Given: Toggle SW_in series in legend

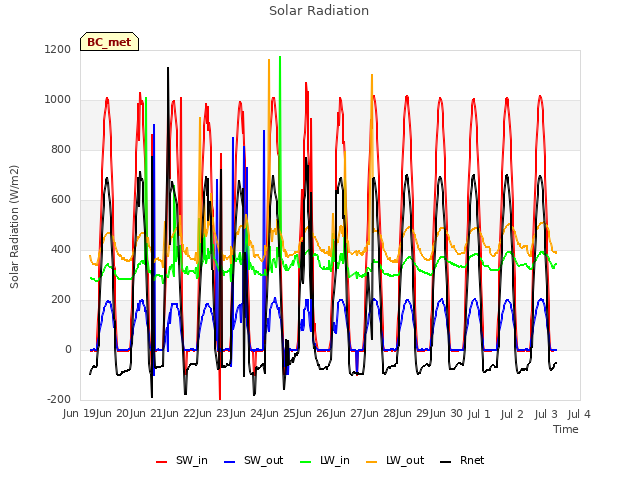Looking at the screenshot, I should pos(182,460).
